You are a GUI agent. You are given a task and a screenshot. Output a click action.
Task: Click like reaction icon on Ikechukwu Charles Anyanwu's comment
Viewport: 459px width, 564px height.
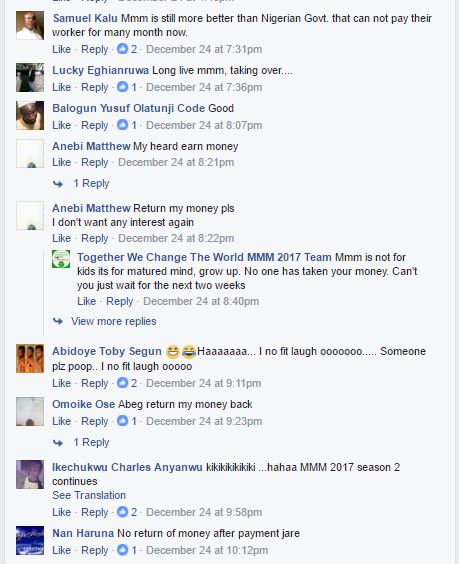click(123, 511)
